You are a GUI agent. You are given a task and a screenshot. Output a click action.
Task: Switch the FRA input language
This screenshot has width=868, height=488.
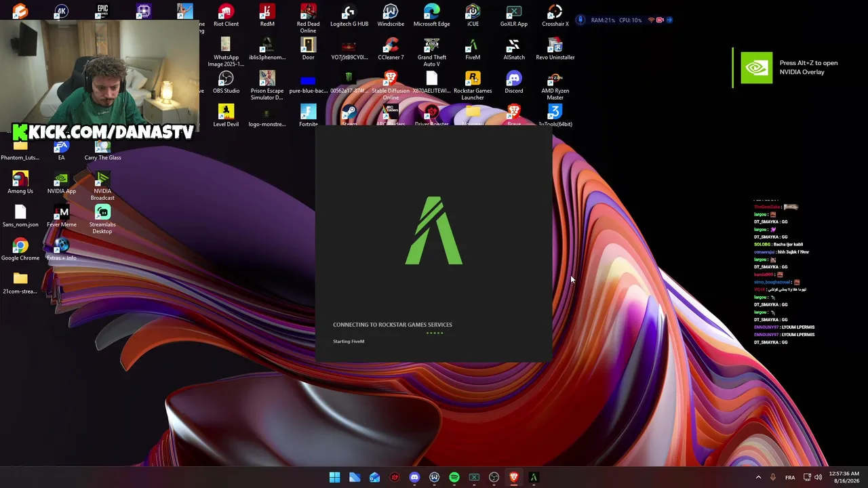[790, 477]
